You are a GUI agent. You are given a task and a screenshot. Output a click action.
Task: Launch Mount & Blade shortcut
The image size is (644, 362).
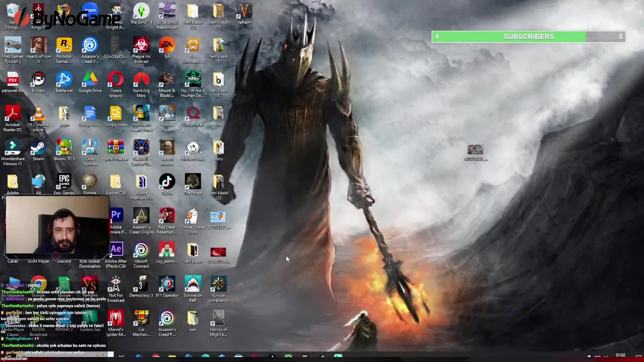point(167,84)
